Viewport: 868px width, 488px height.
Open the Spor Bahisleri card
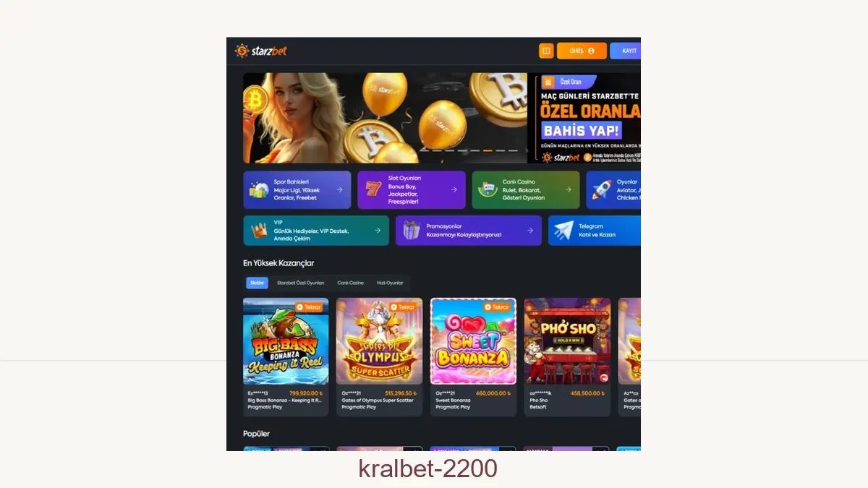click(297, 189)
